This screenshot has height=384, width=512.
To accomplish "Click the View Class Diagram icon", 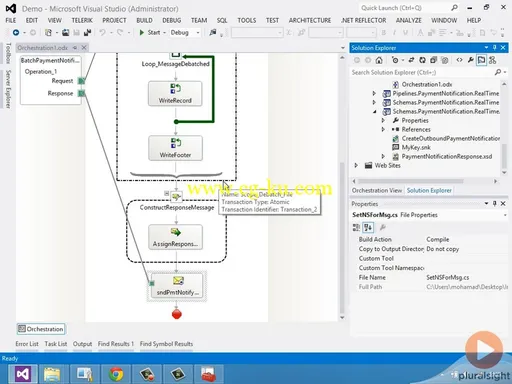I will coord(493,60).
